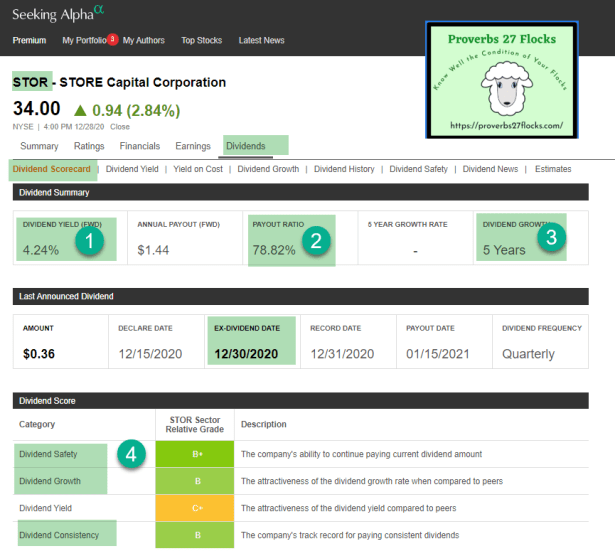Click the My Portfolio notification badge

(x=113, y=39)
